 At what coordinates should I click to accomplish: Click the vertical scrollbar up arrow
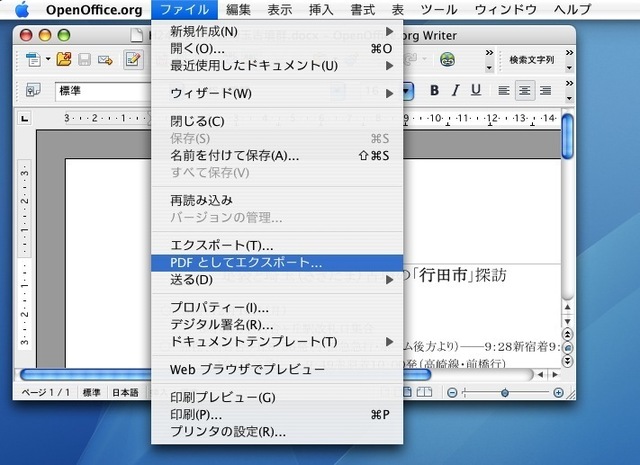pos(568,307)
